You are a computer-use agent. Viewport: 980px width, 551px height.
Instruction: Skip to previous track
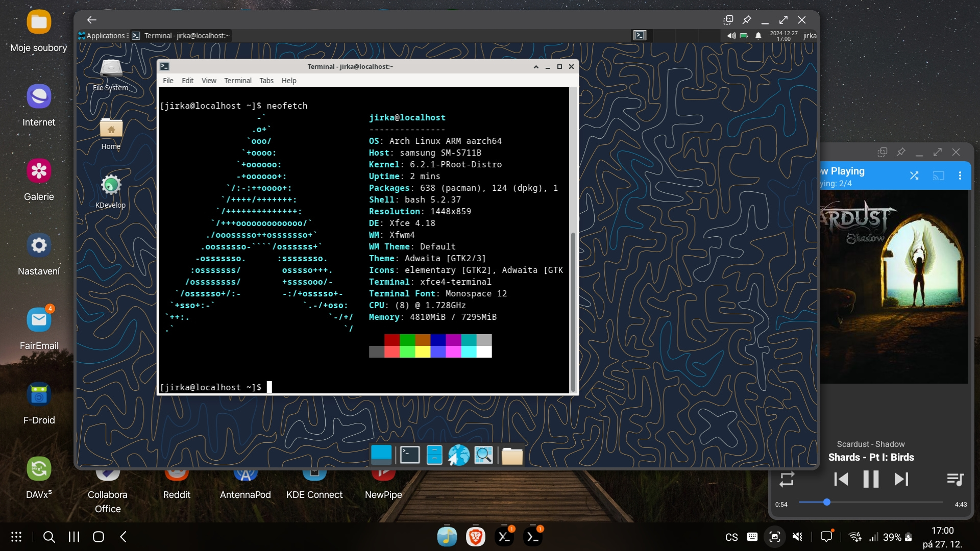click(841, 479)
